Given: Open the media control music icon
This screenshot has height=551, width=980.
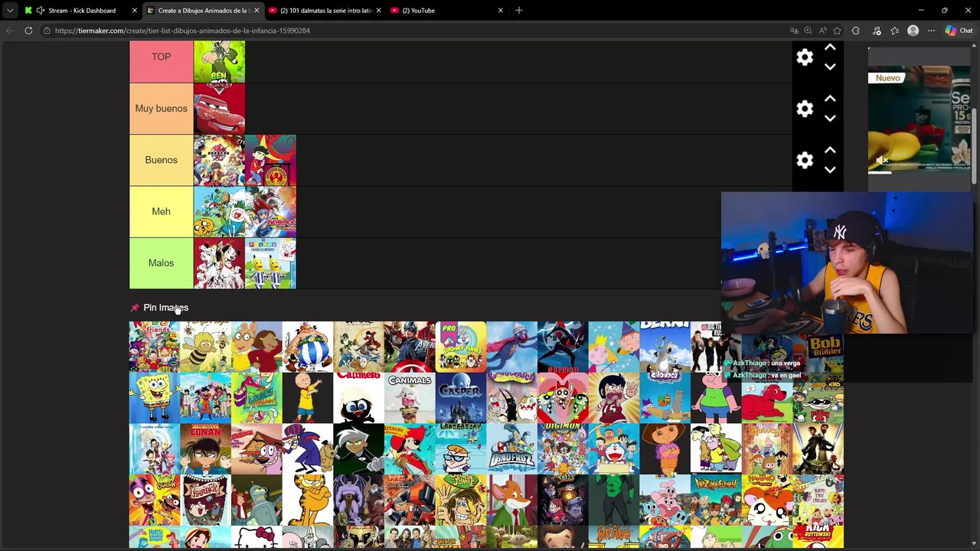Looking at the screenshot, I should tap(877, 31).
